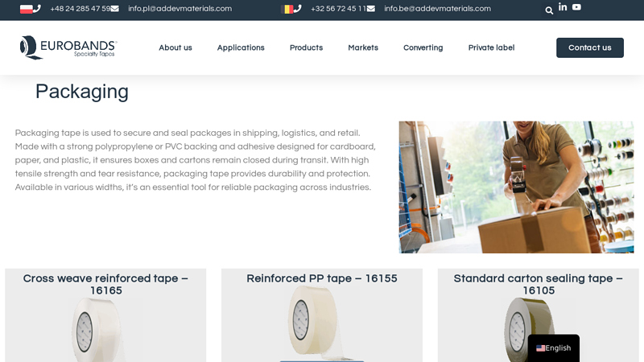
Task: Expand the Markets menu
Action: [363, 47]
